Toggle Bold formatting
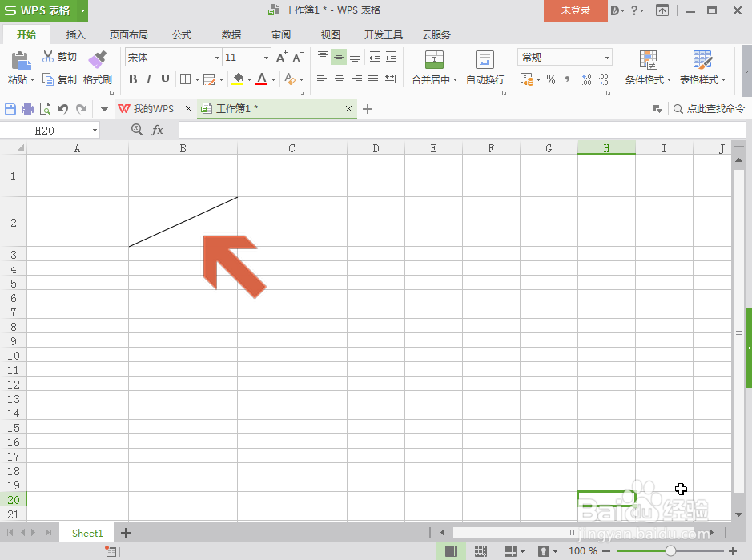 133,79
